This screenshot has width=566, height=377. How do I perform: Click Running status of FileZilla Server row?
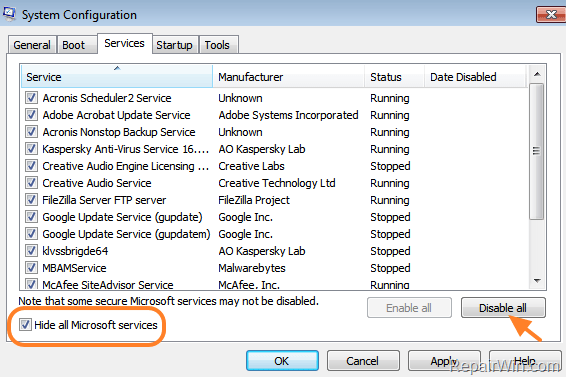[390, 200]
